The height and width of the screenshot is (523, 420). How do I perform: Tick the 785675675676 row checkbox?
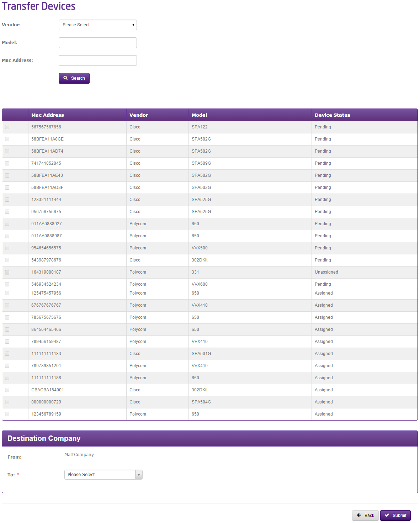pos(7,317)
